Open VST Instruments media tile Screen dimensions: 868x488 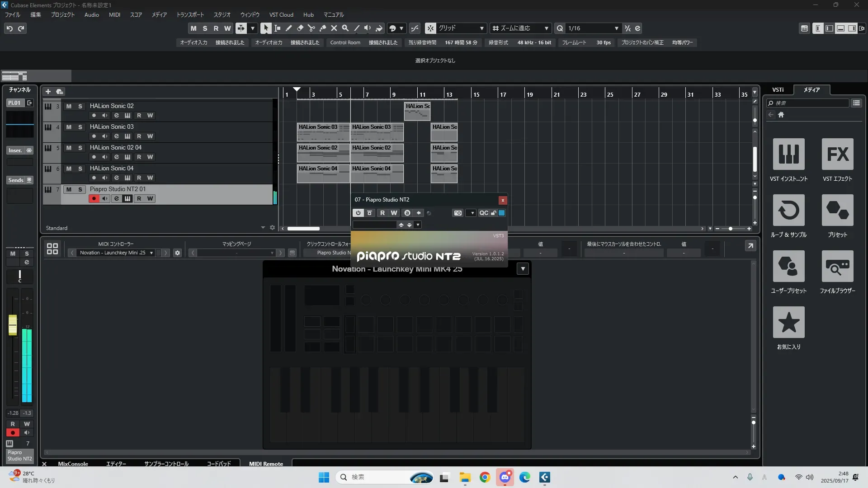788,154
